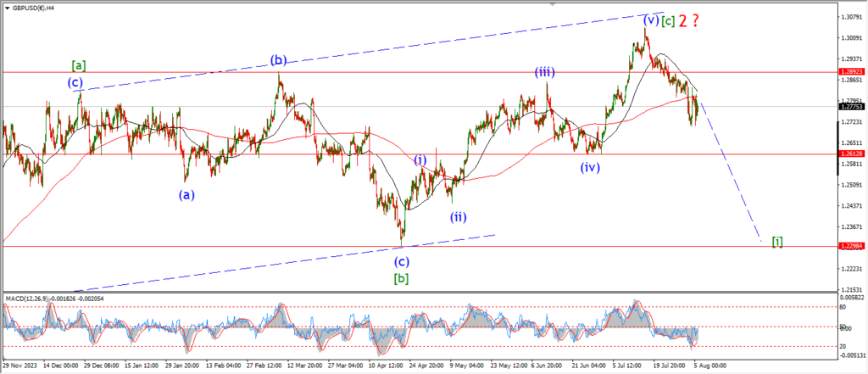
Task: Select the green [c] wave label
Action: (x=668, y=20)
